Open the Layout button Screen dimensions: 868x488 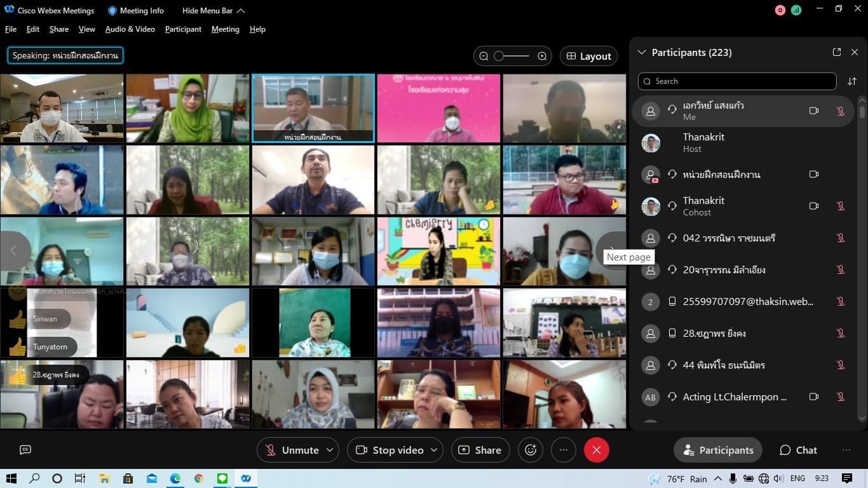(x=588, y=56)
